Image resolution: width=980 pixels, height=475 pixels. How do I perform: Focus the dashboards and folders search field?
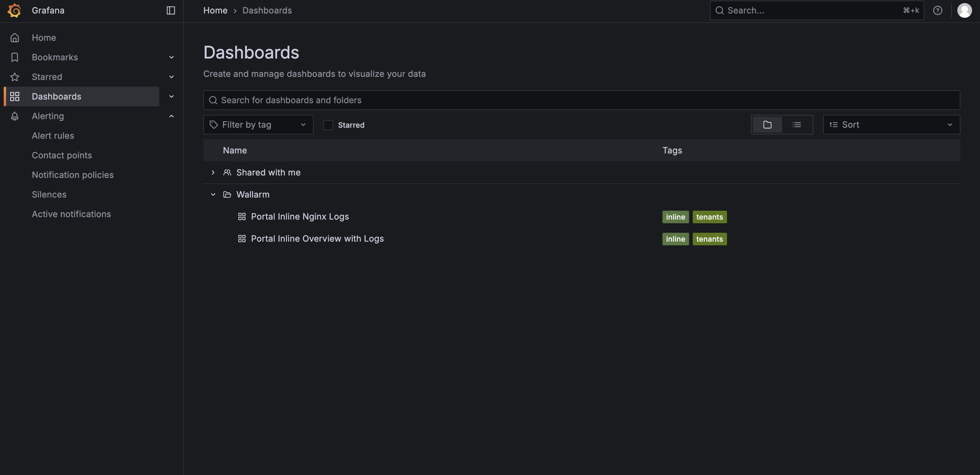pos(581,100)
